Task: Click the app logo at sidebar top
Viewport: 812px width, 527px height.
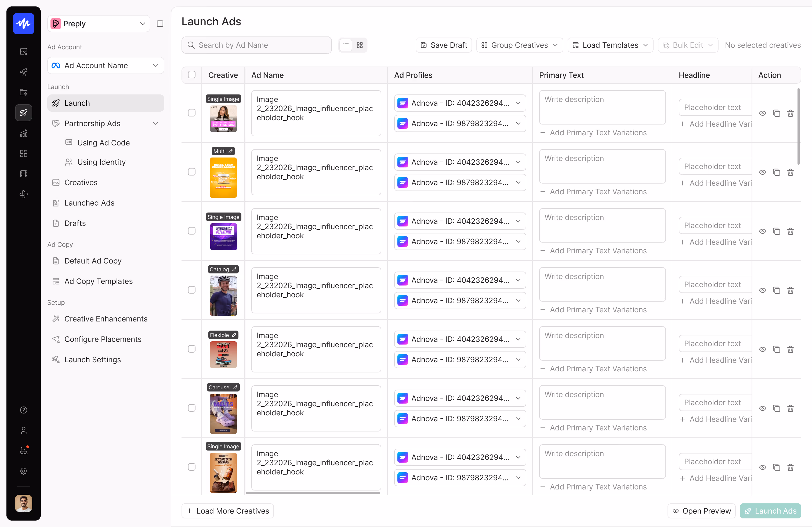Action: 24,24
